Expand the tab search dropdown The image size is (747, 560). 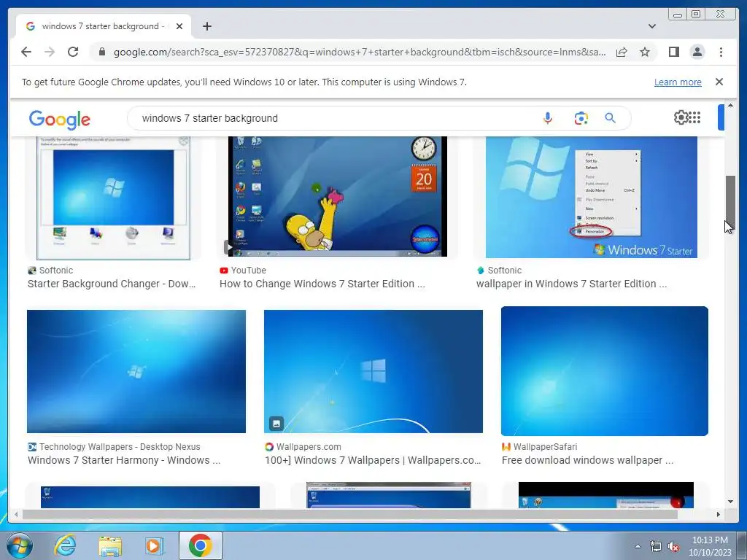pyautogui.click(x=652, y=26)
